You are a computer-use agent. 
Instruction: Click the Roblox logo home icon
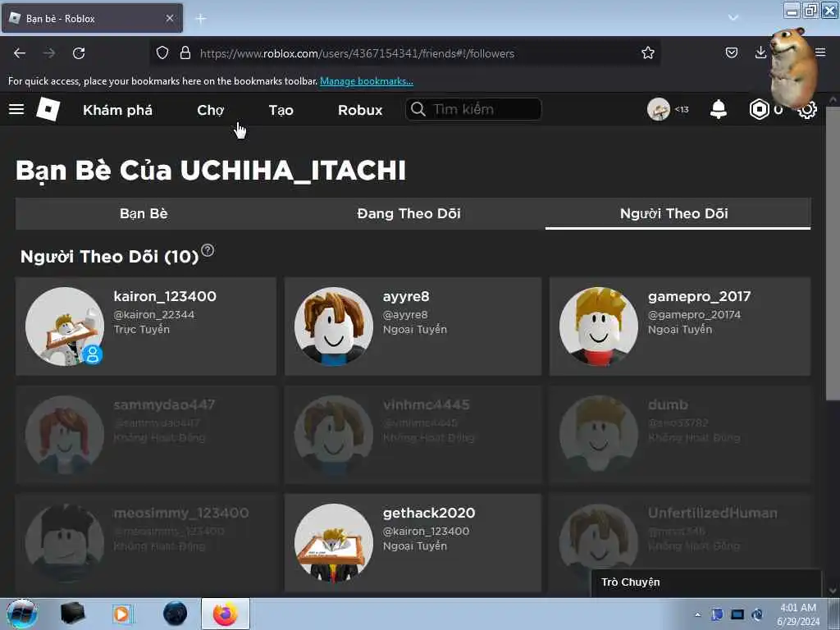[48, 109]
